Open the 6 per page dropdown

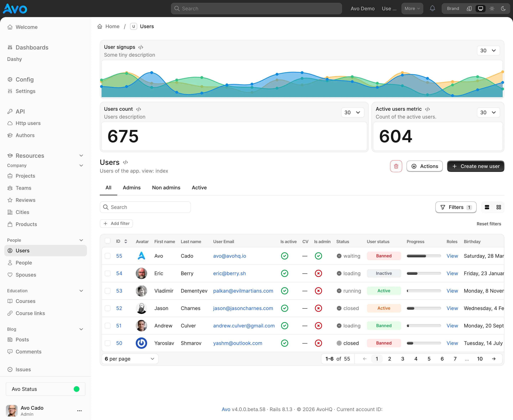(x=130, y=359)
